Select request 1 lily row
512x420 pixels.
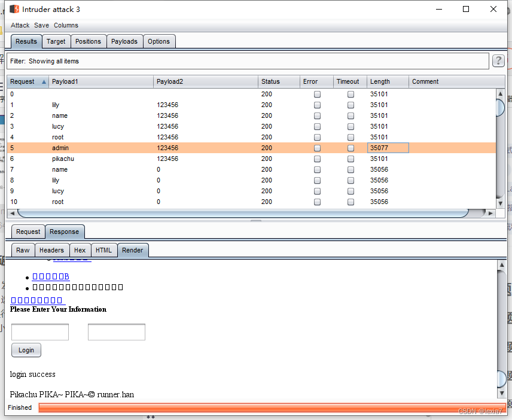[251, 105]
